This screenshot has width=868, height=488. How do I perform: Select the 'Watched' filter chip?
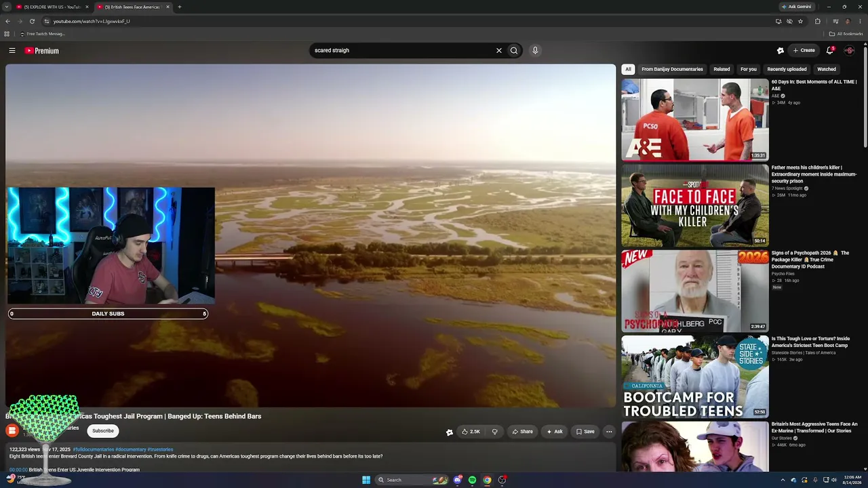click(x=827, y=69)
